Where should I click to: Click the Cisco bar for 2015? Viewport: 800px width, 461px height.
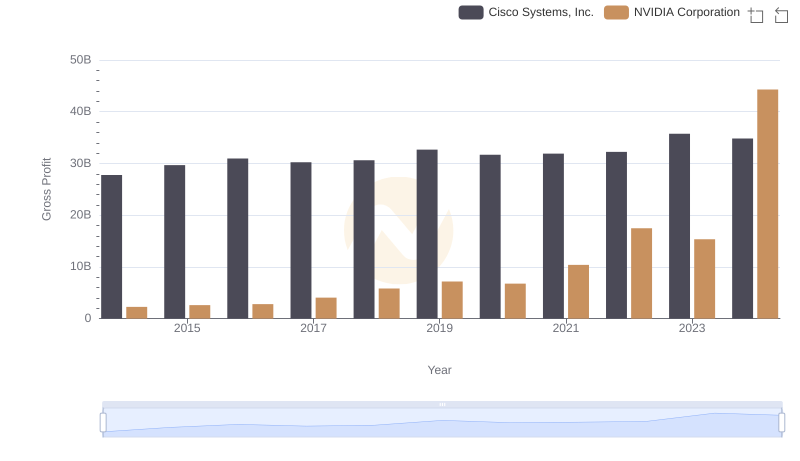click(174, 242)
